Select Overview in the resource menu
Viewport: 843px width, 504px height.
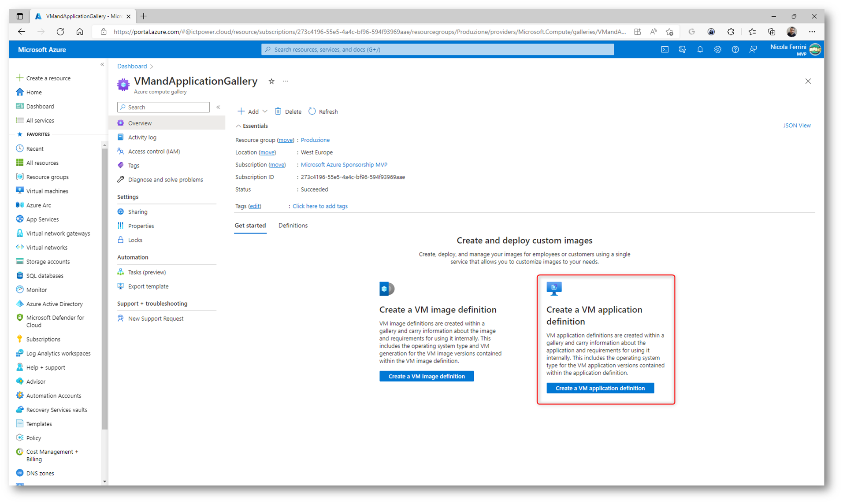click(x=167, y=123)
